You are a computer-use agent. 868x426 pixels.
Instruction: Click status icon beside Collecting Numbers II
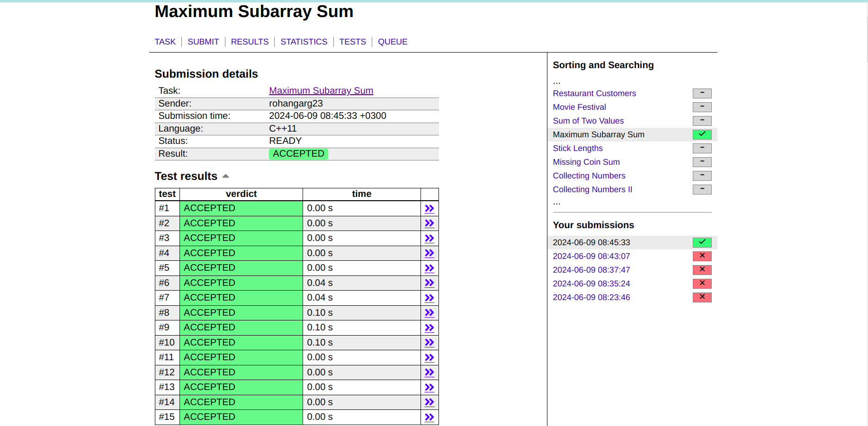tap(702, 189)
